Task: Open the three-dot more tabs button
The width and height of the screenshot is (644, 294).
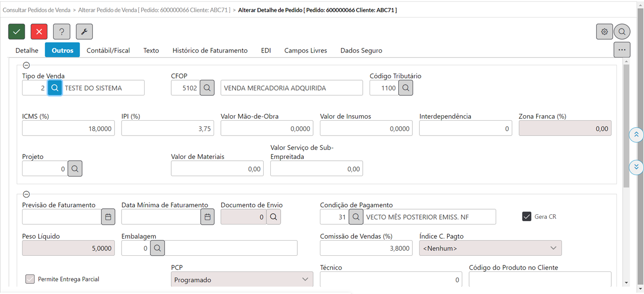Action: (622, 50)
